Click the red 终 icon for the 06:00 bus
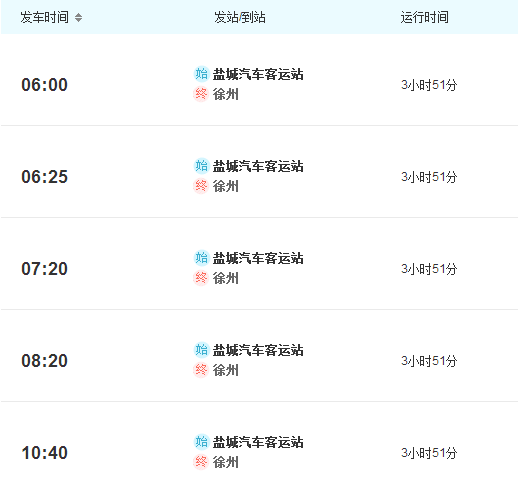Screen dimensions: 518x489 [x=201, y=94]
